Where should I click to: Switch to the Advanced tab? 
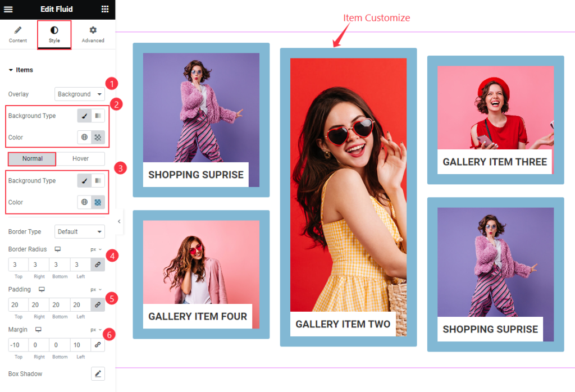coord(93,35)
